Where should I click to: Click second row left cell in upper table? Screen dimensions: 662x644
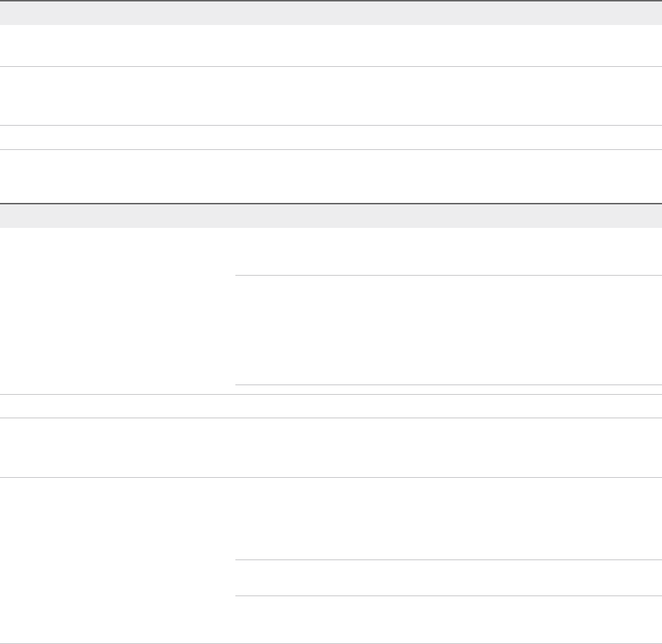tap(118, 96)
